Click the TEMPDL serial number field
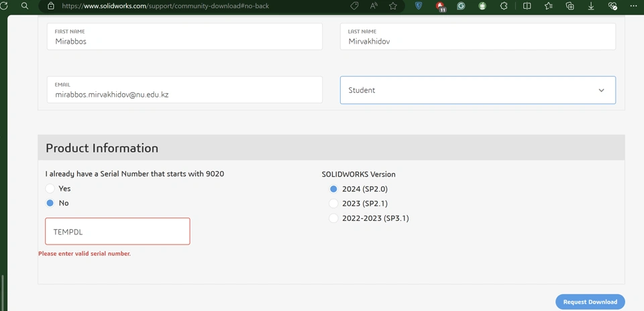 pyautogui.click(x=117, y=231)
